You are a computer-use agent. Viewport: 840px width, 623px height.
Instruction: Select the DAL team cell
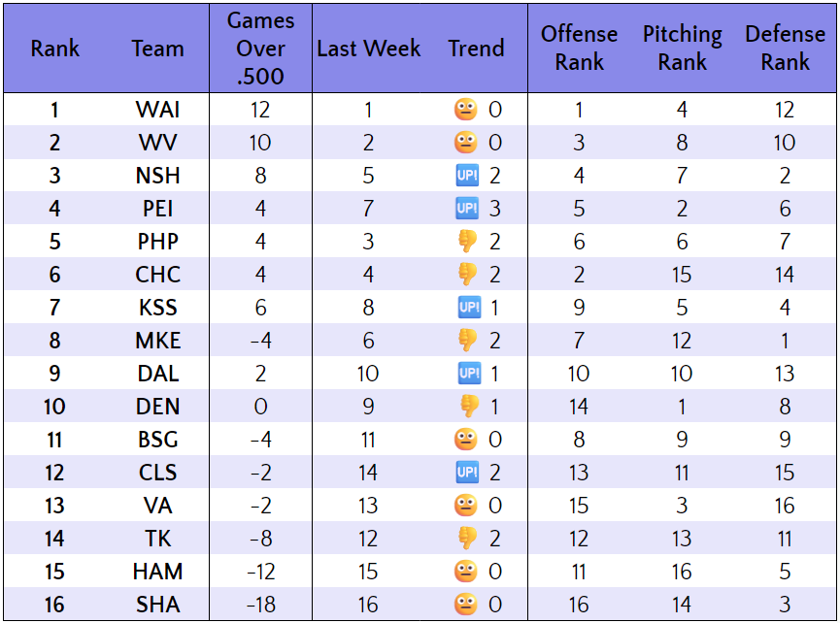coord(157,374)
